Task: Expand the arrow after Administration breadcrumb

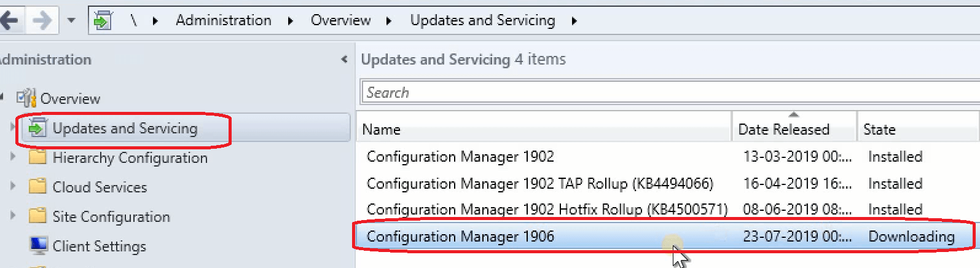Action: (x=291, y=21)
